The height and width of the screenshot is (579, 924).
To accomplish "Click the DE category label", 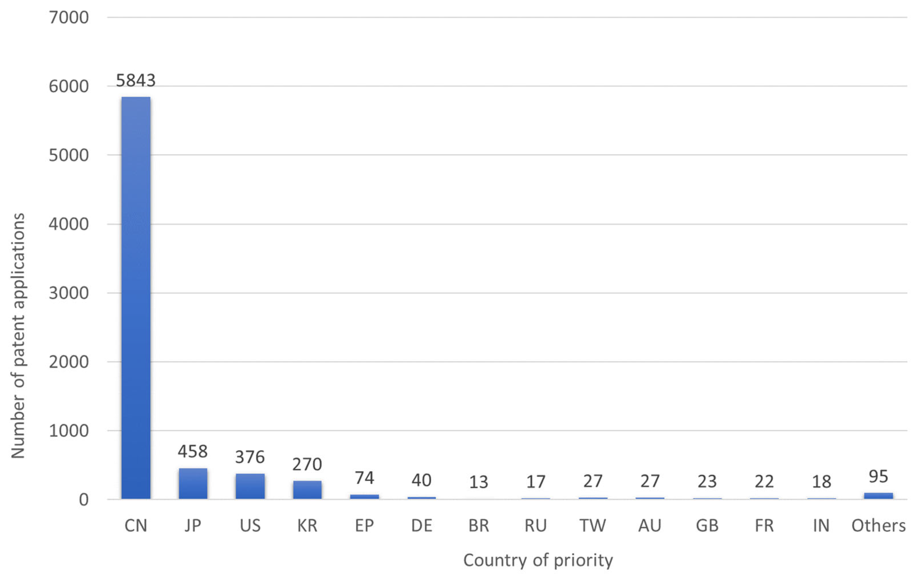I will coord(421,525).
